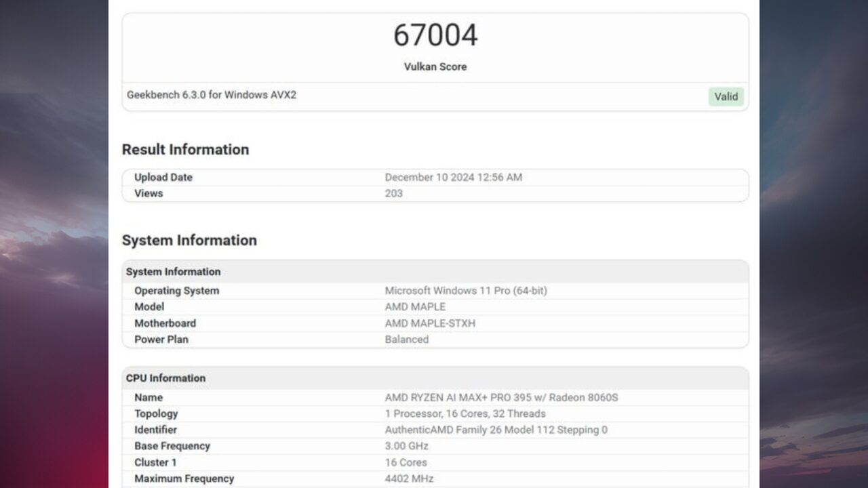This screenshot has width=868, height=488.
Task: Click the Cluster 1 label
Action: pyautogui.click(x=155, y=462)
